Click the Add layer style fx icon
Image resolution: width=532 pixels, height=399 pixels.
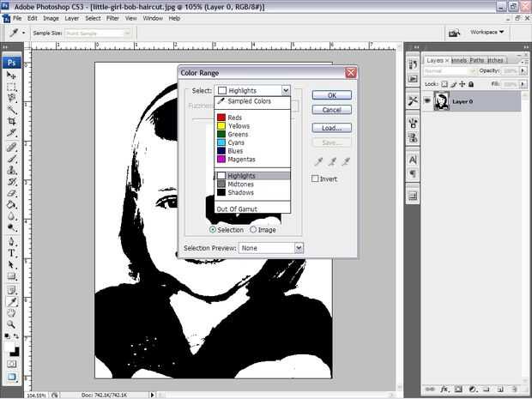click(444, 390)
